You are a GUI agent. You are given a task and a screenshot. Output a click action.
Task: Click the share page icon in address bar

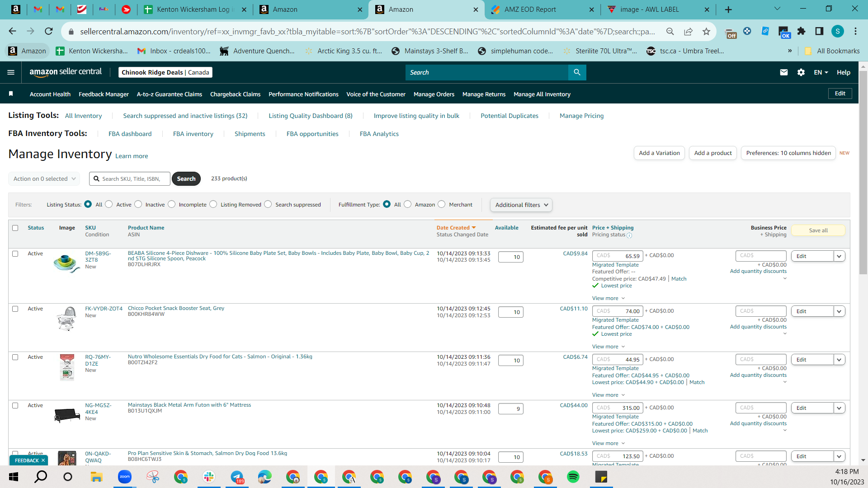pos(688,31)
